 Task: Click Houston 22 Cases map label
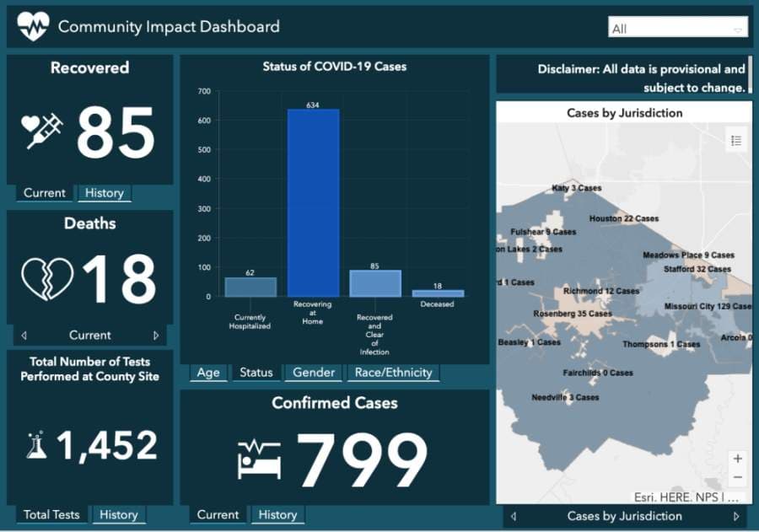pos(624,219)
